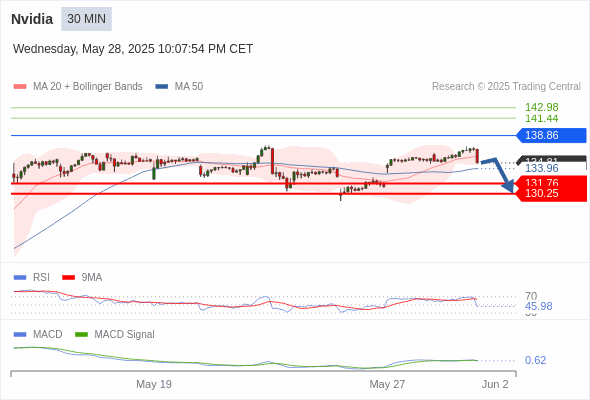Click the May 19 date axis label
590x400 pixels.
click(154, 384)
